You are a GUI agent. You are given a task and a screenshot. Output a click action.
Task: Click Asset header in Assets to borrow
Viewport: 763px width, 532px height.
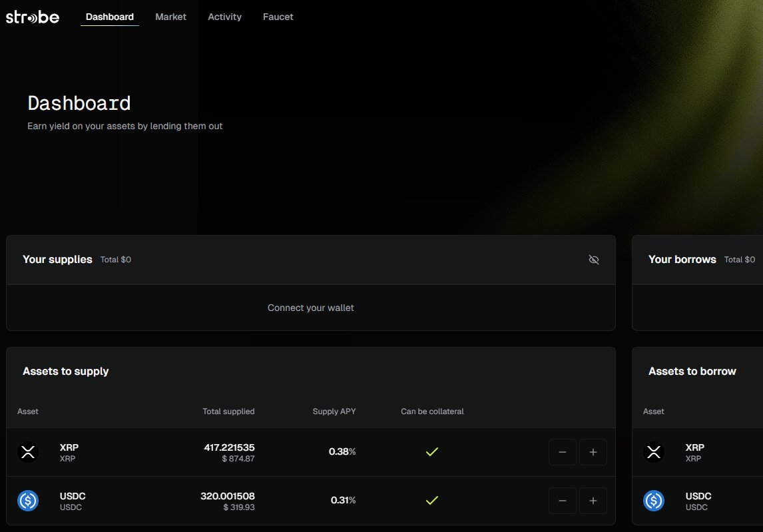click(x=654, y=411)
